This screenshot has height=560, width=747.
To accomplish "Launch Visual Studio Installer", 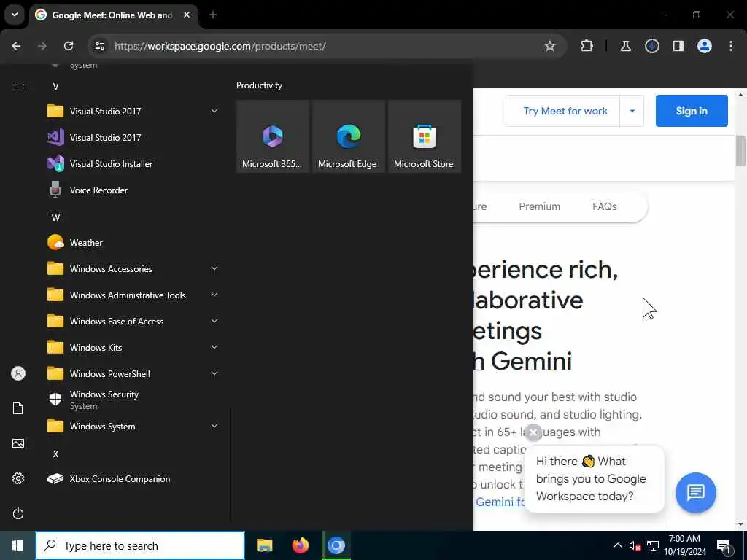I will point(133,164).
